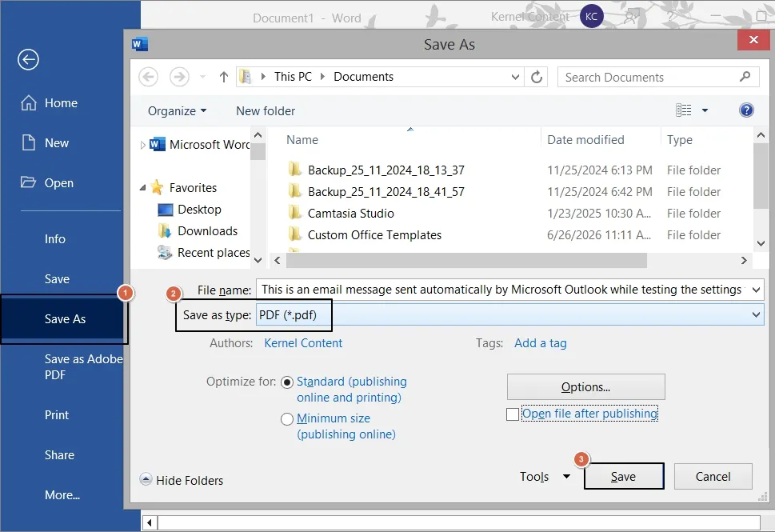The image size is (775, 532).
Task: Click folder icon of Custom Office Templates
Action: point(294,235)
